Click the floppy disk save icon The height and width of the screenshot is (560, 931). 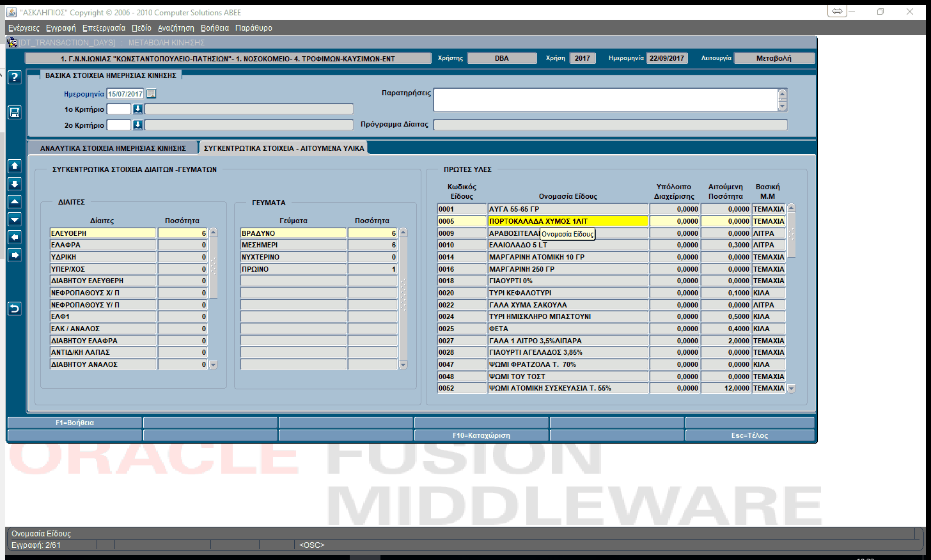pos(15,113)
